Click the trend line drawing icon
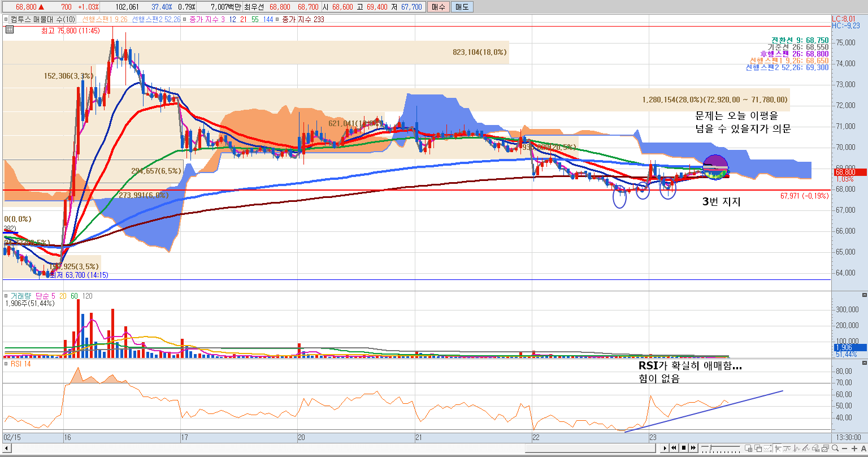Viewport: 868px width, 457px height. [805, 448]
